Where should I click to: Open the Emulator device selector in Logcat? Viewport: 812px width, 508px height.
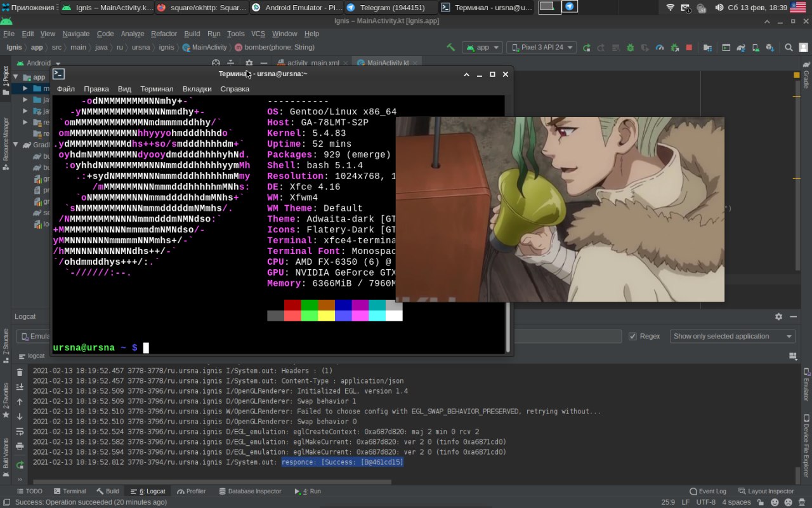(34, 337)
